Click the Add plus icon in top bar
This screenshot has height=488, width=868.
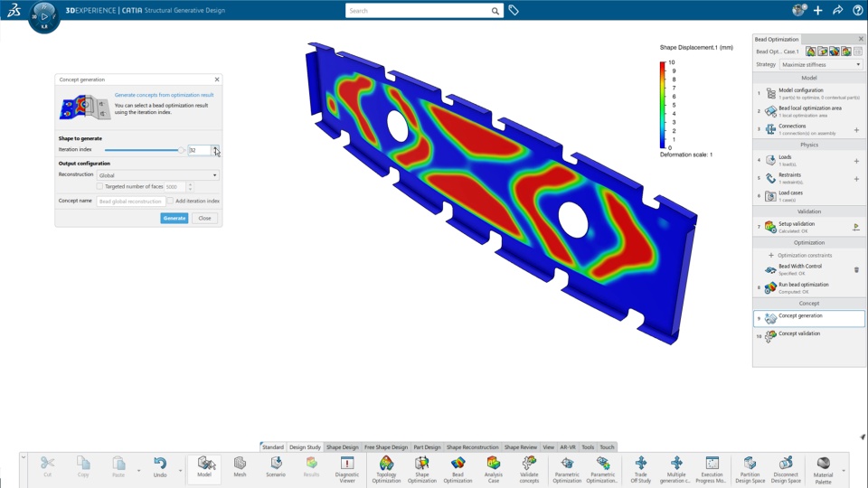(x=817, y=10)
